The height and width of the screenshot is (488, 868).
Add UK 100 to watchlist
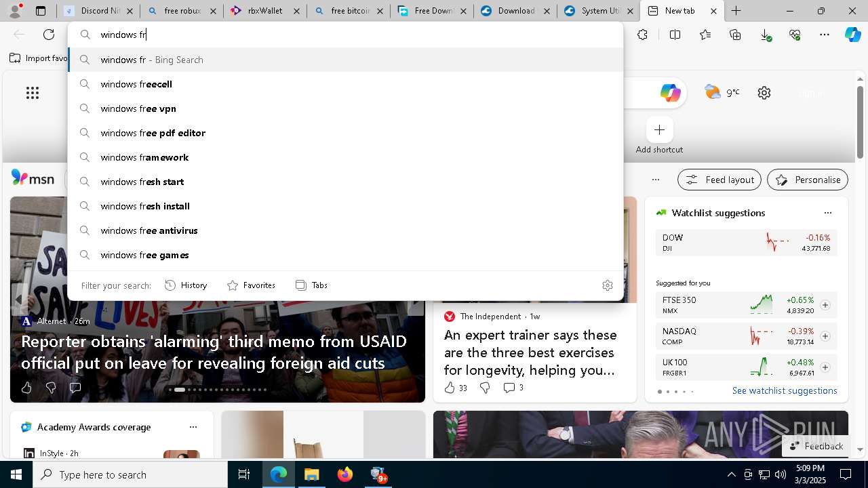coord(825,367)
